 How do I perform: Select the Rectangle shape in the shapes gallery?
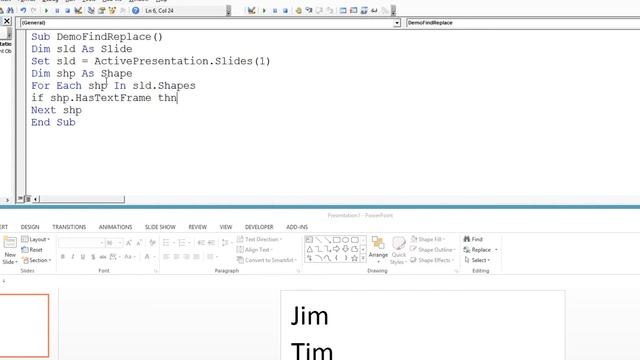(x=337, y=240)
